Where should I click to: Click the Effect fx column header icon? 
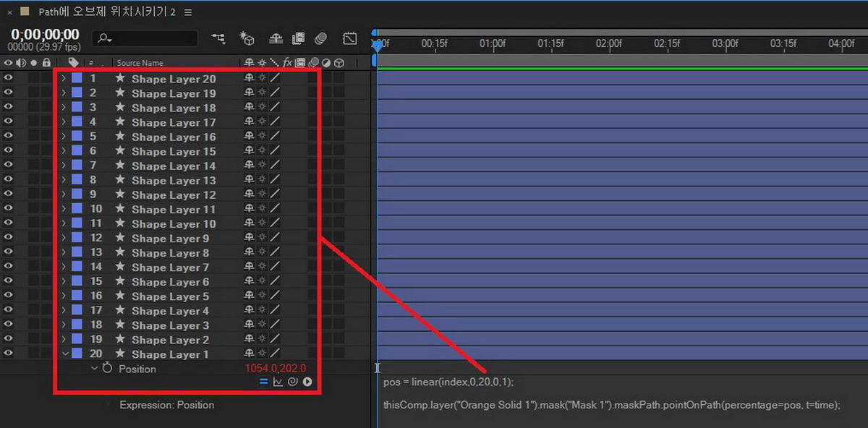coord(287,63)
